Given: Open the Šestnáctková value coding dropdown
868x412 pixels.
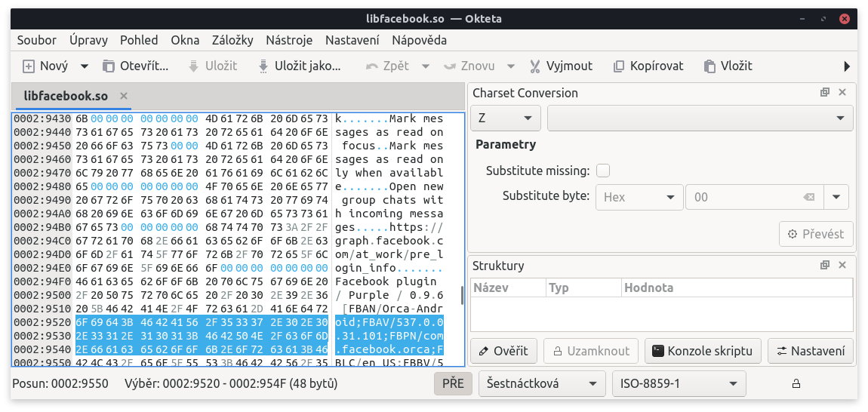Looking at the screenshot, I should tap(542, 383).
